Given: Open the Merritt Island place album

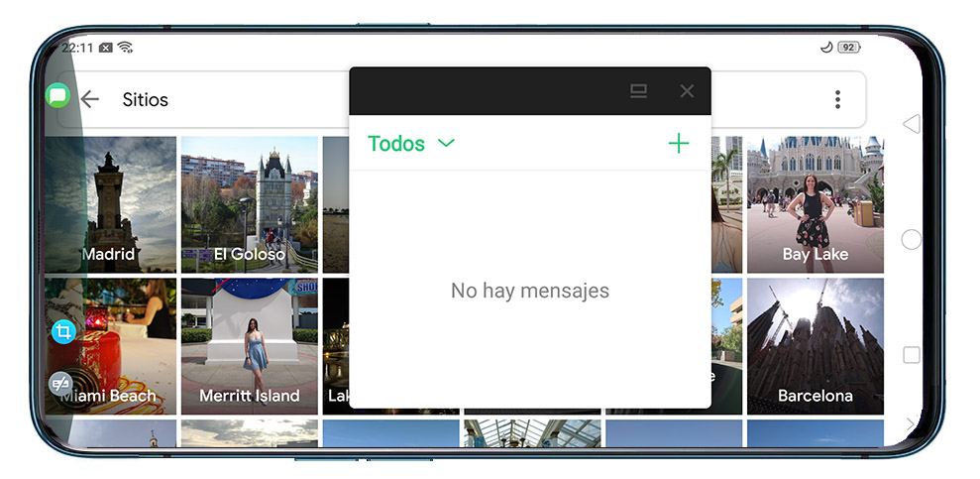Looking at the screenshot, I should coord(250,346).
